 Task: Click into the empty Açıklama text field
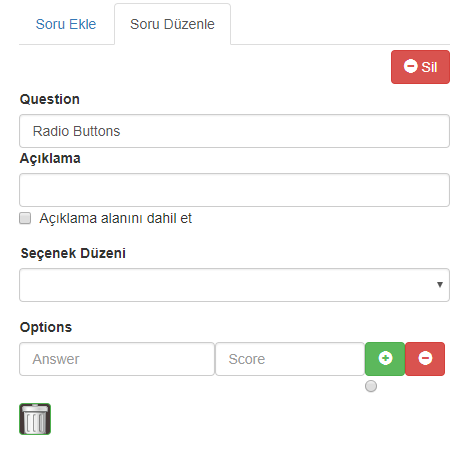tap(234, 190)
